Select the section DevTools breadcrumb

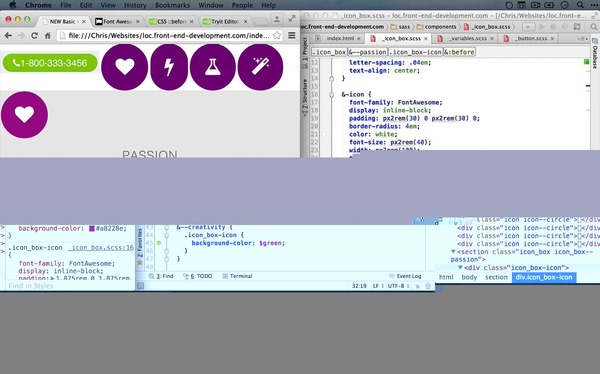tap(496, 277)
